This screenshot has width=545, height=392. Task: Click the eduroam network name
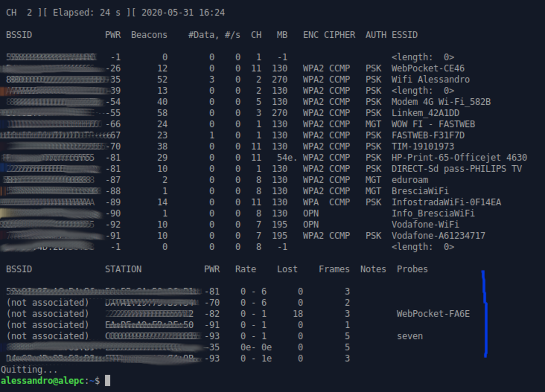tap(408, 180)
